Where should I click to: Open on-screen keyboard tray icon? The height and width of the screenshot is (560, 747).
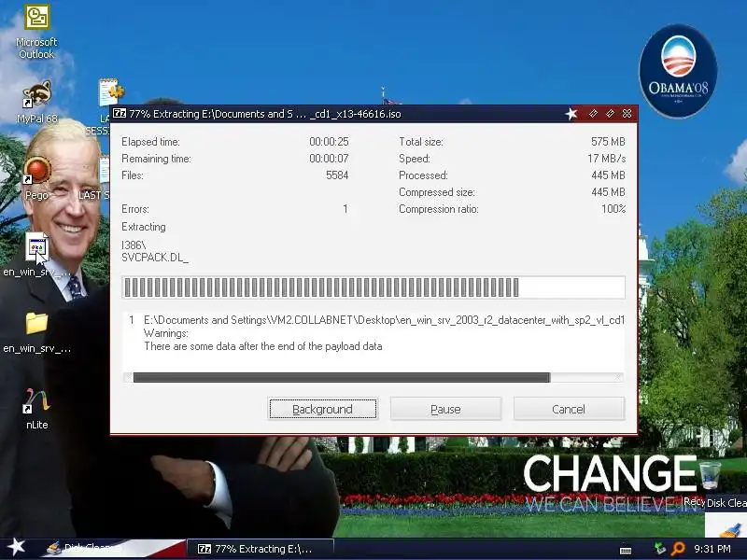626,550
